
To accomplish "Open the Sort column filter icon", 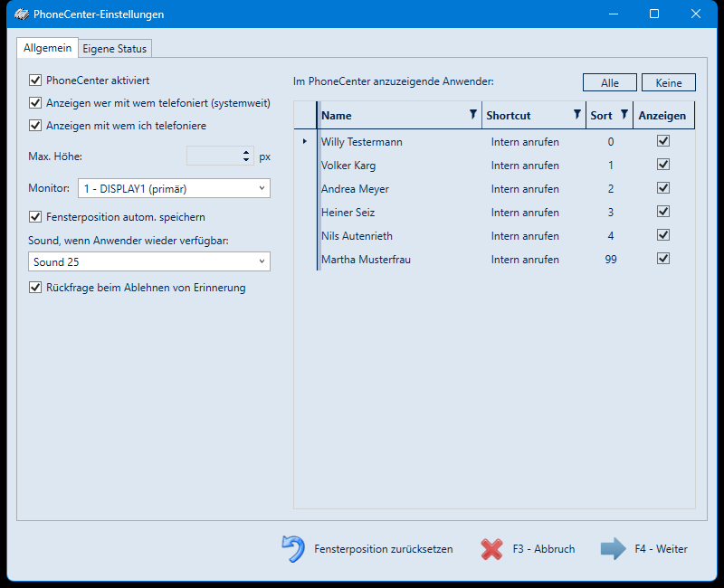I will coord(624,115).
